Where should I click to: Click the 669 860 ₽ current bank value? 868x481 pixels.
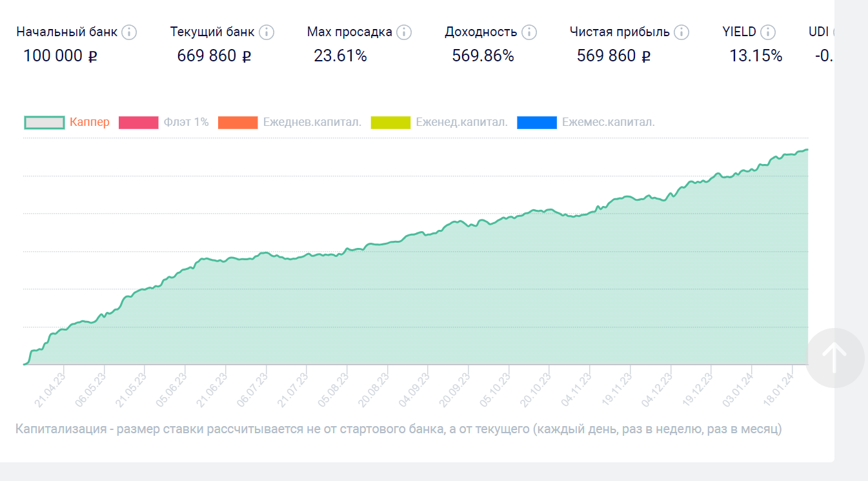214,56
